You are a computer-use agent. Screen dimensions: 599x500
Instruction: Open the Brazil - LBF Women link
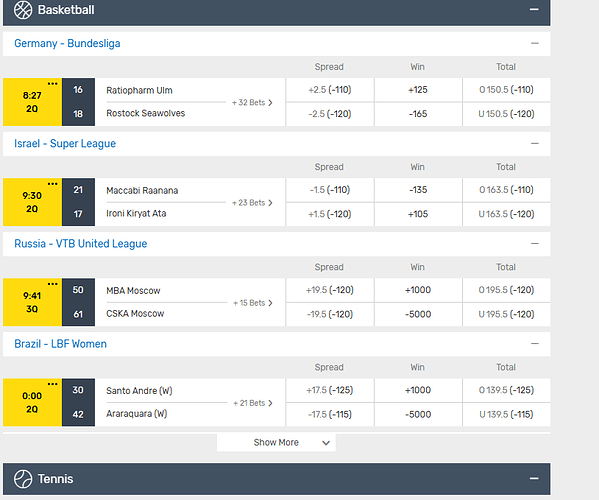click(60, 344)
